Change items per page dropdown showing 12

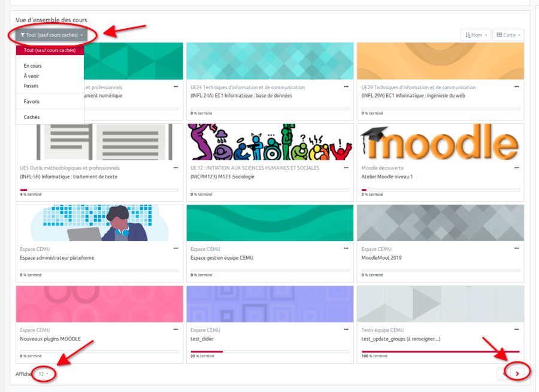[x=43, y=374]
